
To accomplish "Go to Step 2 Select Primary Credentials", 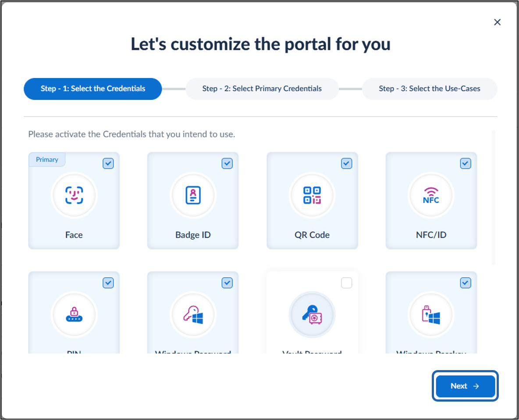I will coord(262,88).
